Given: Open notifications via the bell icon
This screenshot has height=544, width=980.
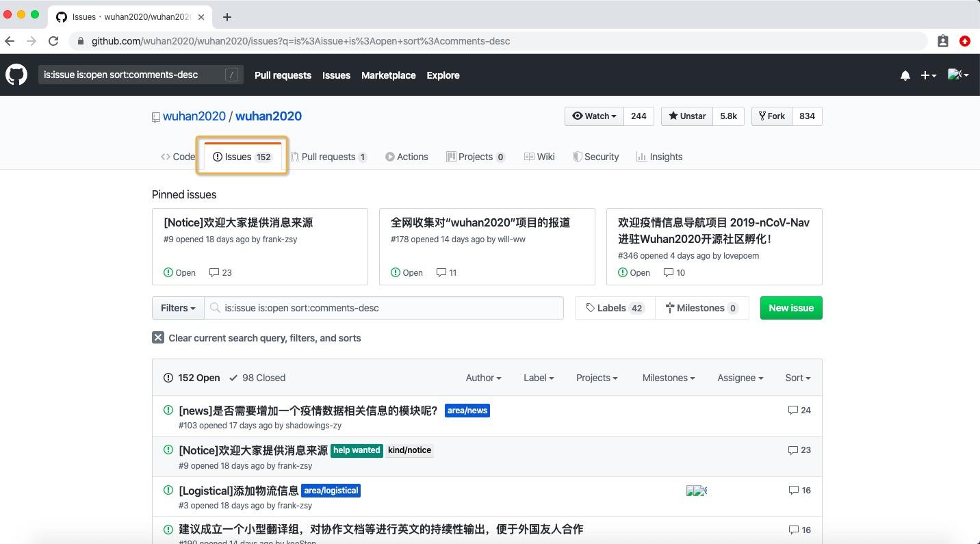Looking at the screenshot, I should click(x=905, y=75).
